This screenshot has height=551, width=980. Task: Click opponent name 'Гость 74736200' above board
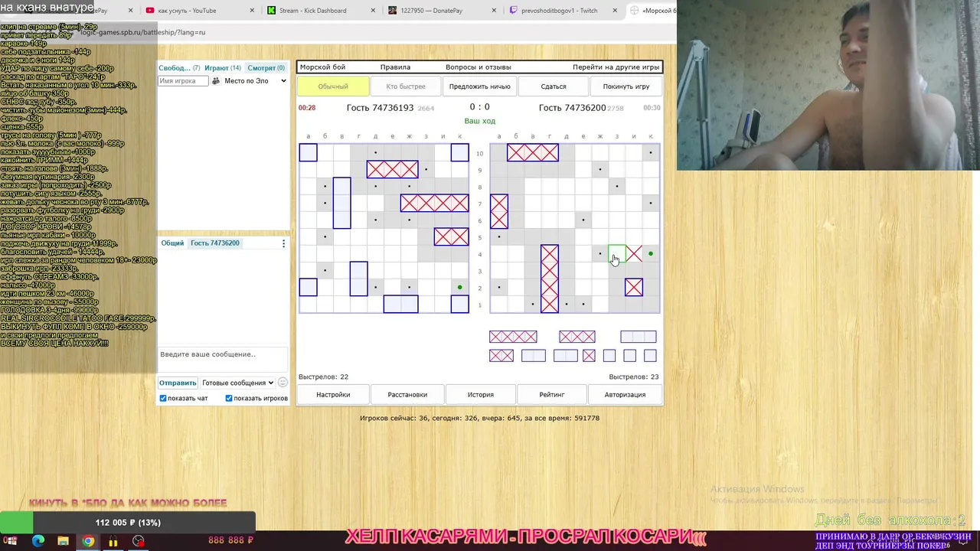click(x=572, y=108)
